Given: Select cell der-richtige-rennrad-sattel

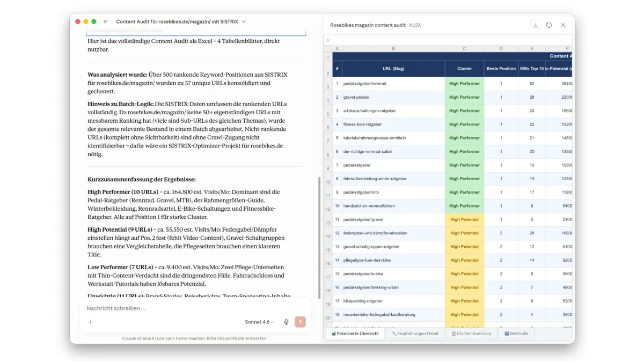Looking at the screenshot, I should [393, 152].
